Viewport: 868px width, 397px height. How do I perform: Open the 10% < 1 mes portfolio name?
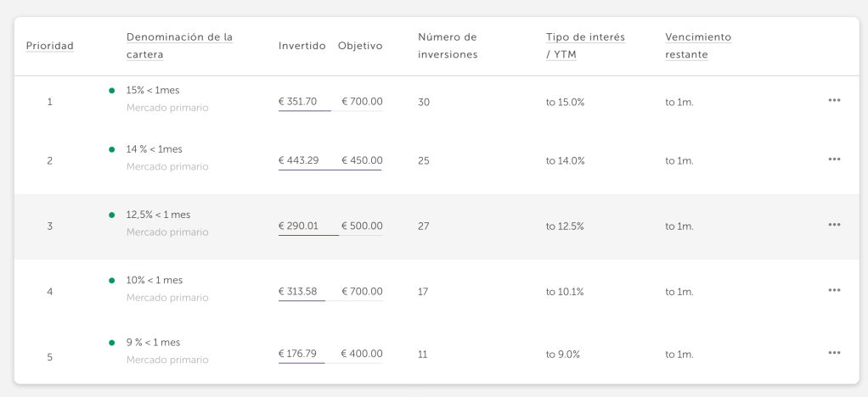tap(154, 280)
